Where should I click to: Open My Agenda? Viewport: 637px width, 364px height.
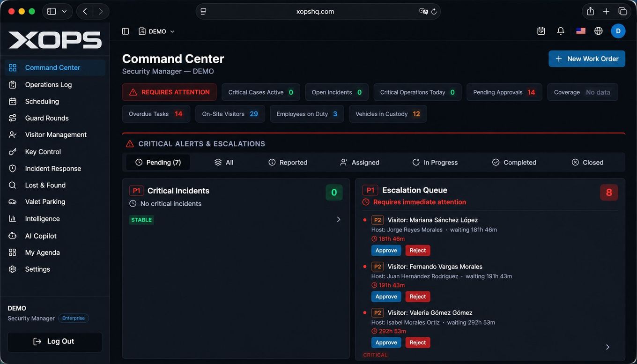pos(55,253)
